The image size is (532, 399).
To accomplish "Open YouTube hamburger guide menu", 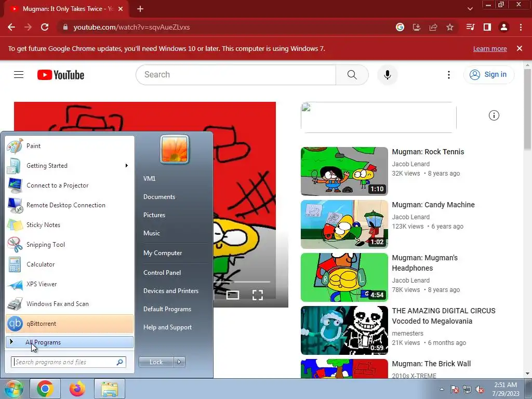I will pyautogui.click(x=19, y=75).
